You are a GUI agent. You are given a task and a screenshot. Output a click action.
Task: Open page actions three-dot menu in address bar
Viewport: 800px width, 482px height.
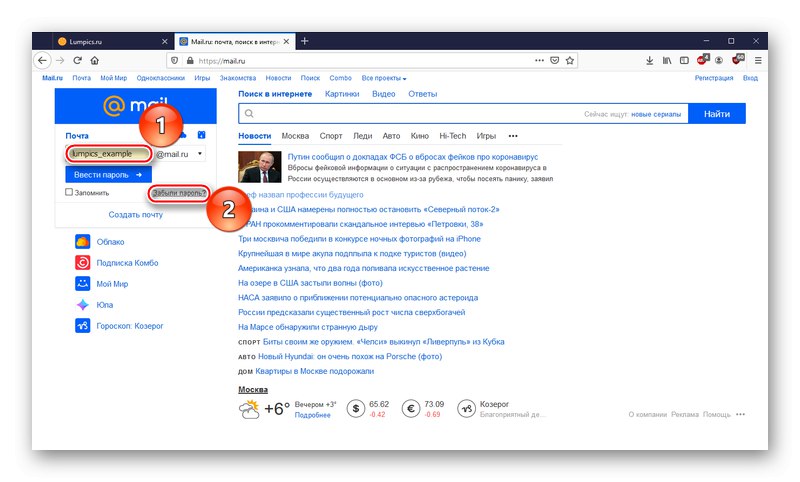[x=539, y=60]
